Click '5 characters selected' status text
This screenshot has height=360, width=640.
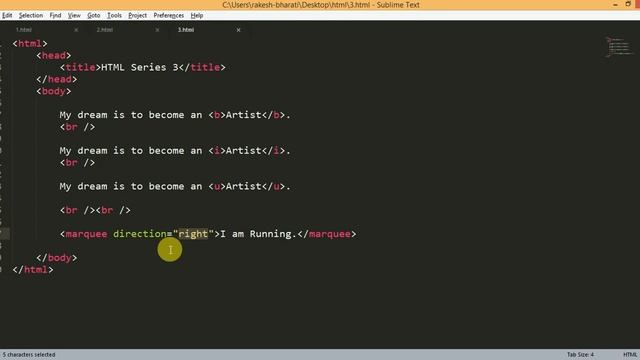pyautogui.click(x=29, y=355)
